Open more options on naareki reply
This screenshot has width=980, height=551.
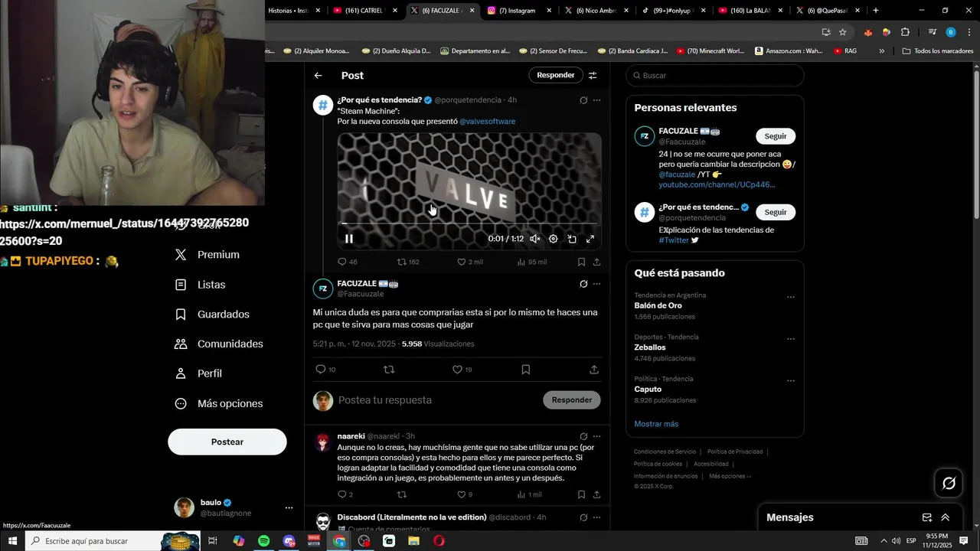[596, 436]
